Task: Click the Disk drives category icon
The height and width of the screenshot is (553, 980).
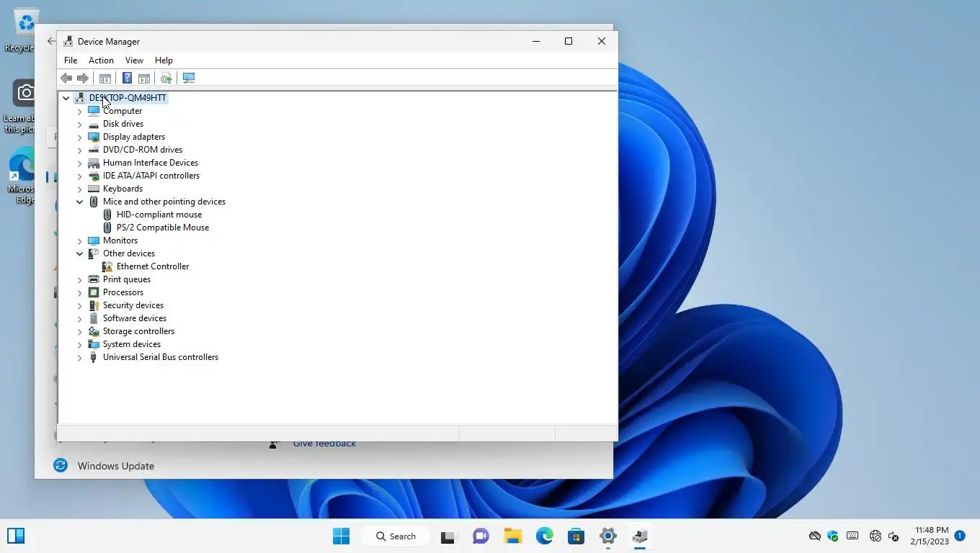Action: [94, 124]
